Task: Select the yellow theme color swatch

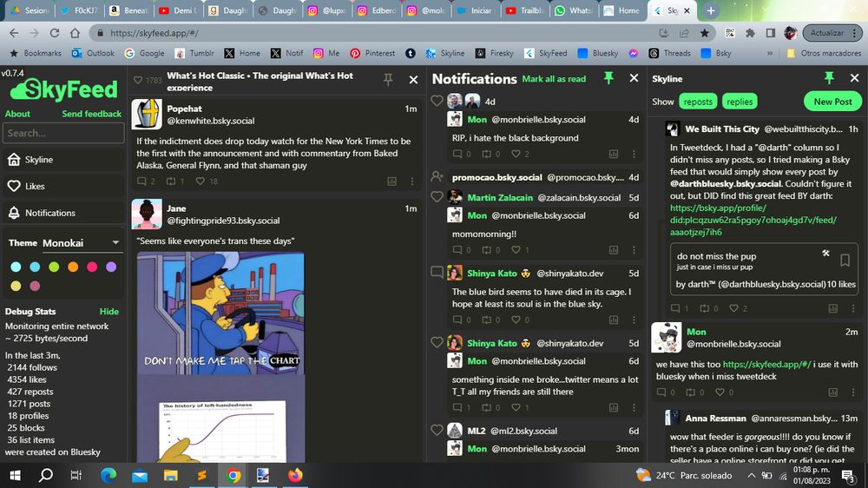Action: pos(16,286)
